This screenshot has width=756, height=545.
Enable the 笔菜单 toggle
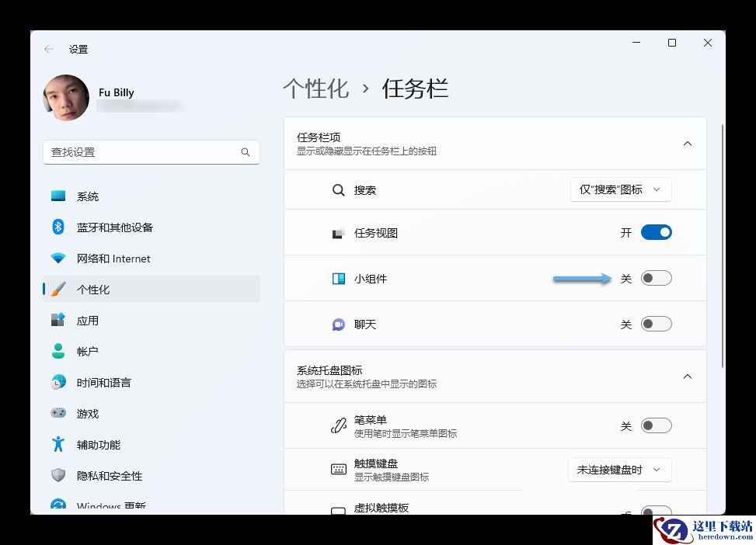click(x=657, y=425)
